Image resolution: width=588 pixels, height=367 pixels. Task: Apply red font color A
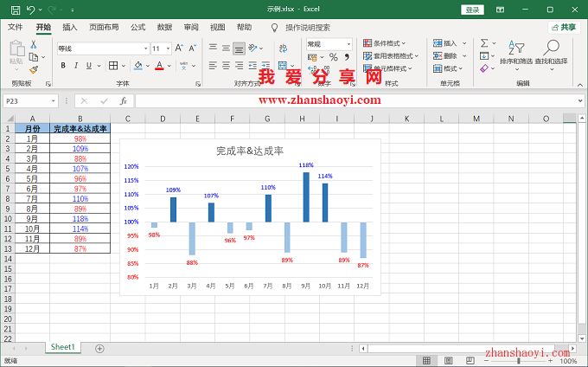pyautogui.click(x=159, y=66)
